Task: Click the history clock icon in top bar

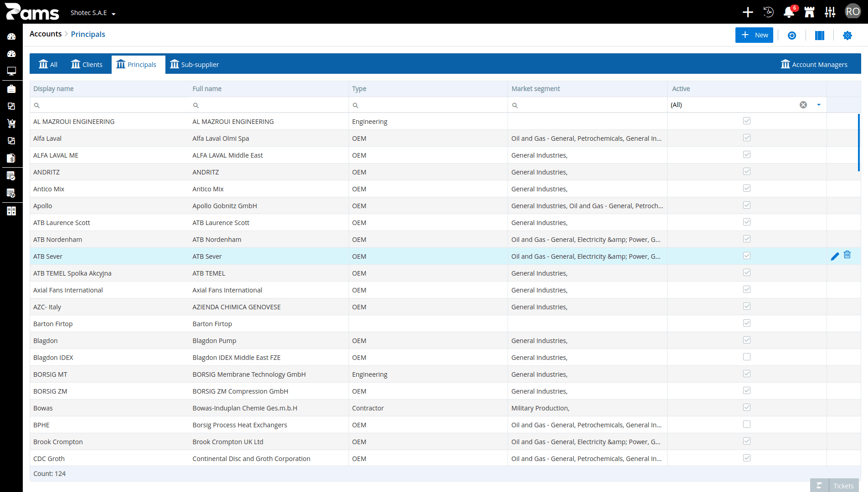Action: 769,12
